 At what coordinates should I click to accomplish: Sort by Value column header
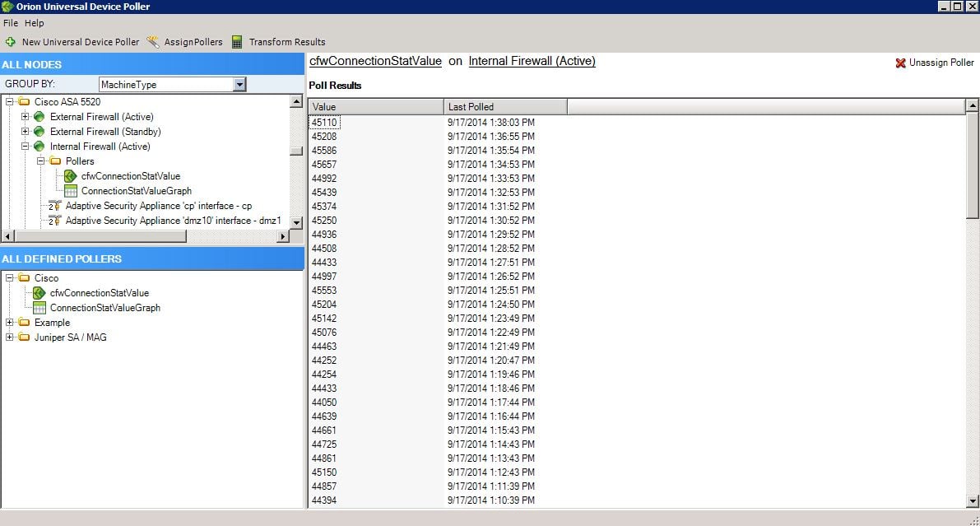pyautogui.click(x=375, y=107)
